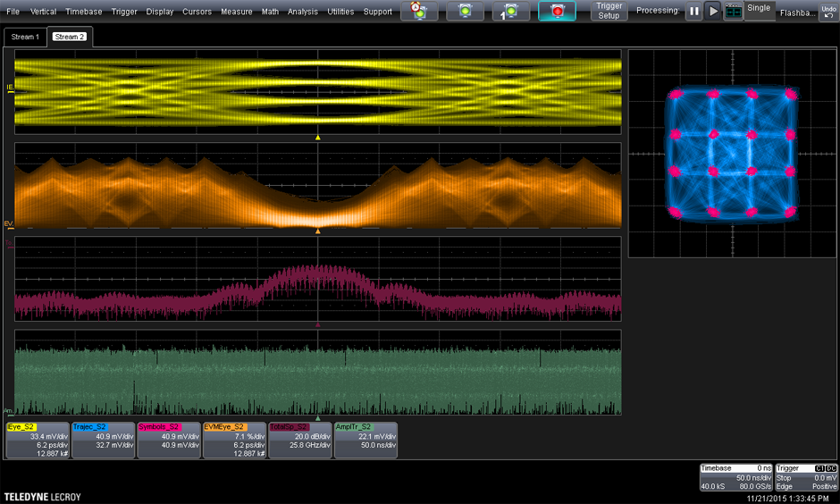
Task: Switch to the Stream 1 tab
Action: pos(24,37)
